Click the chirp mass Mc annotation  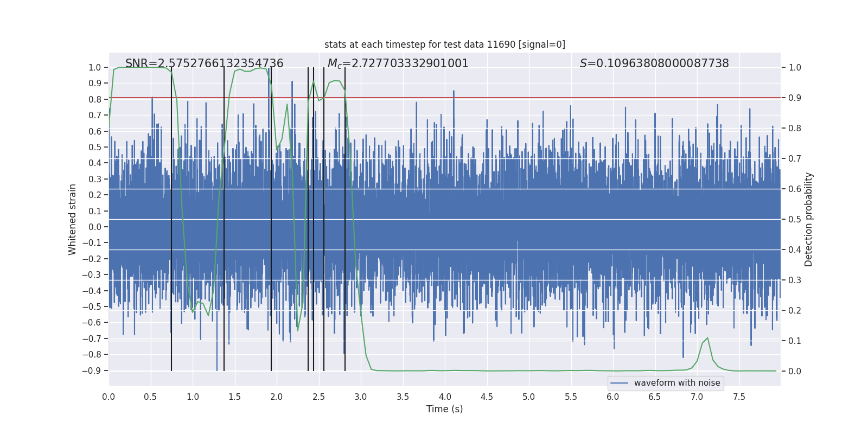(x=398, y=63)
